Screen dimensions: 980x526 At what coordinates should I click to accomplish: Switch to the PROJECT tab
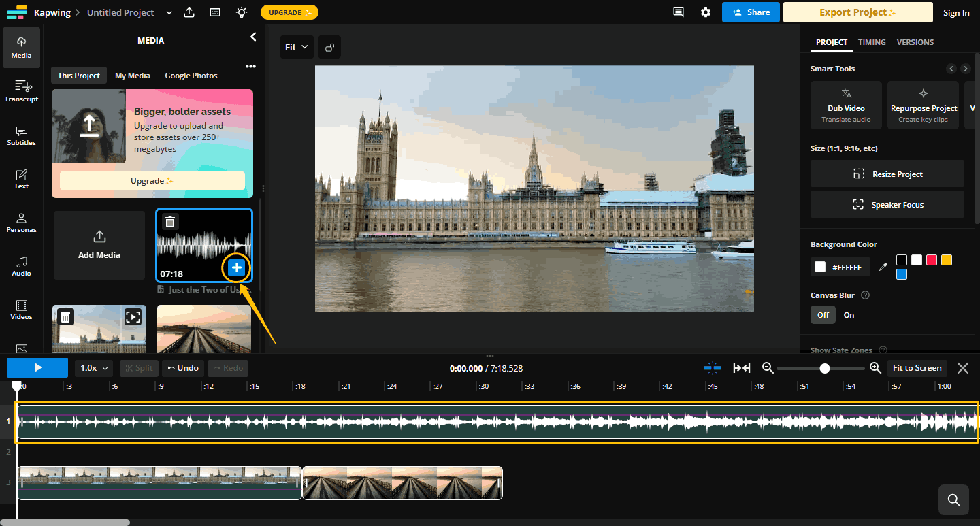[x=831, y=42]
